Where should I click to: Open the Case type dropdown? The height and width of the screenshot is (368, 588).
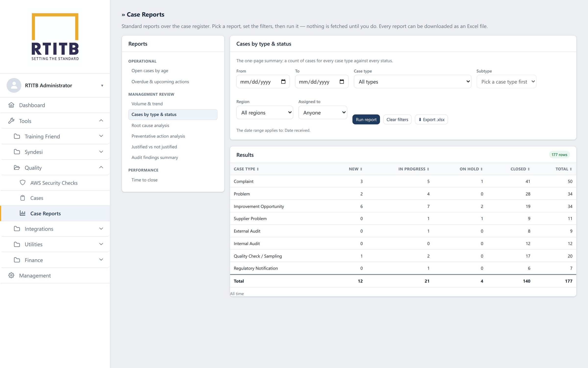413,82
